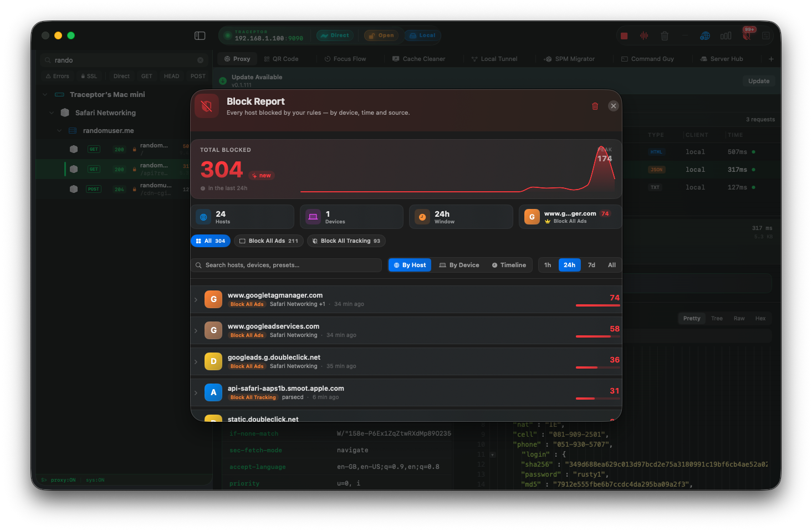
Task: Toggle the sidebar panel icon
Action: point(200,35)
